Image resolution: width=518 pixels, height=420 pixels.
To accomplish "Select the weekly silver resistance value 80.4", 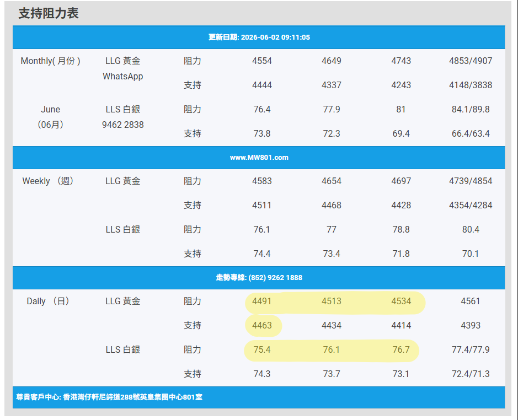I will click(471, 229).
